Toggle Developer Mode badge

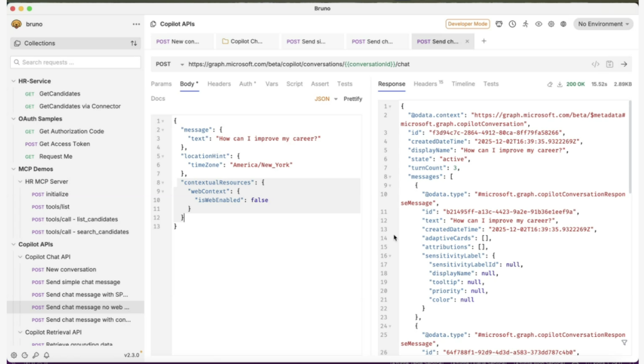[467, 24]
